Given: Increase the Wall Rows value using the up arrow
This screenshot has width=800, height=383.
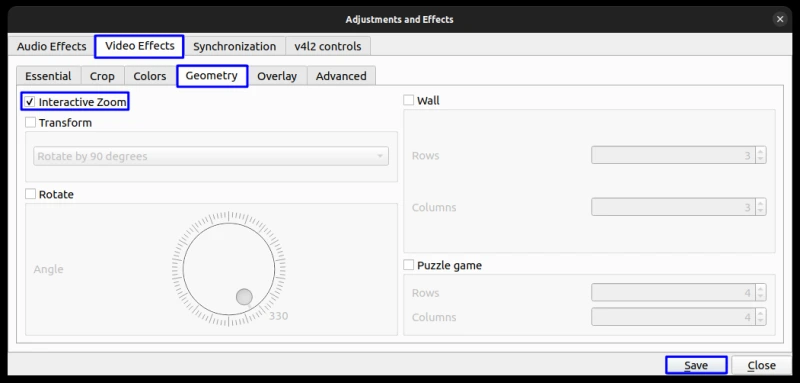Looking at the screenshot, I should tap(761, 151).
